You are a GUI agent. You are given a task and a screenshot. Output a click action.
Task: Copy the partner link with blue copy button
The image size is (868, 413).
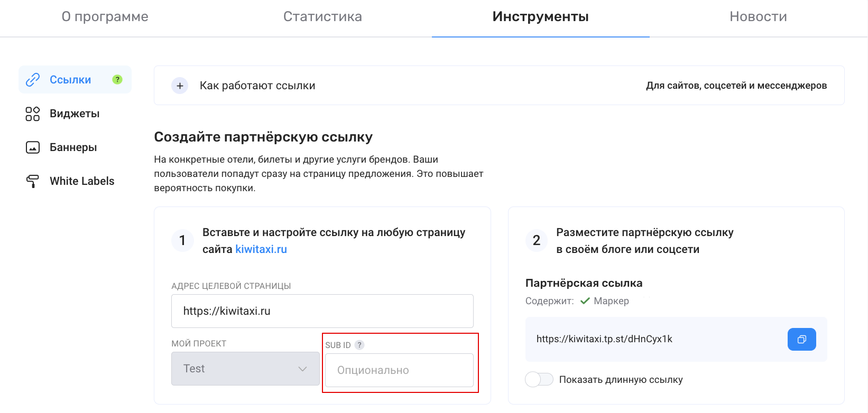pyautogui.click(x=801, y=340)
